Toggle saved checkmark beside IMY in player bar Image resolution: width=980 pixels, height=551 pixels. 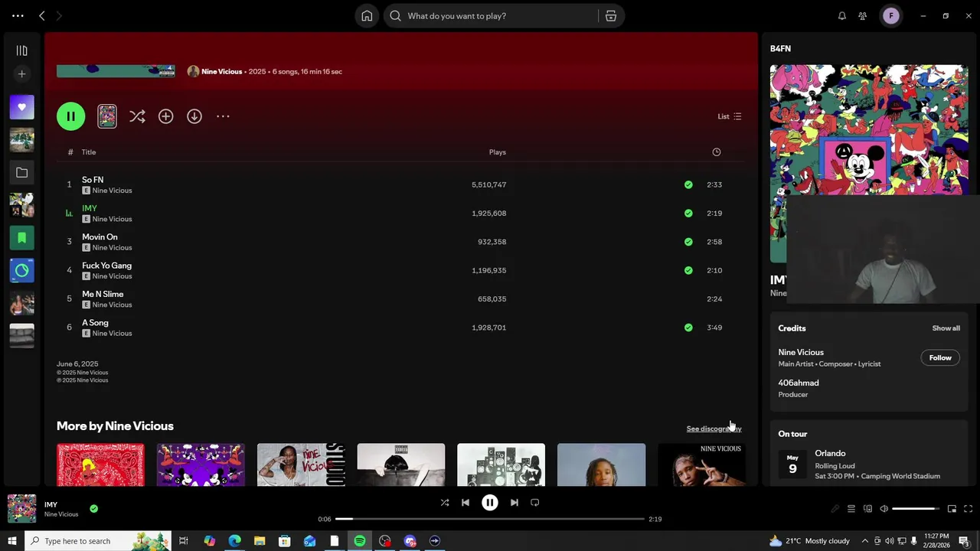(93, 509)
